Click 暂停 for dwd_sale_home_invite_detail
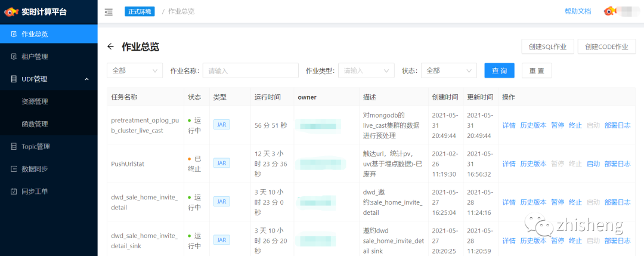644x256 pixels. coord(558,202)
